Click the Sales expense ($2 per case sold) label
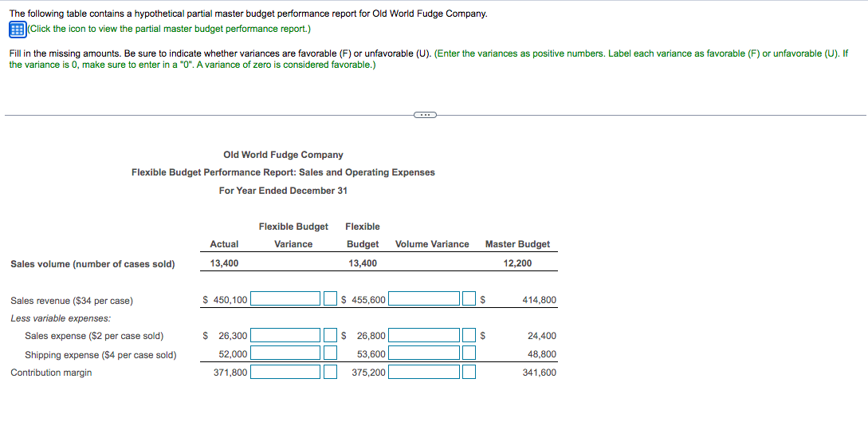Image resolution: width=868 pixels, height=442 pixels. (94, 336)
